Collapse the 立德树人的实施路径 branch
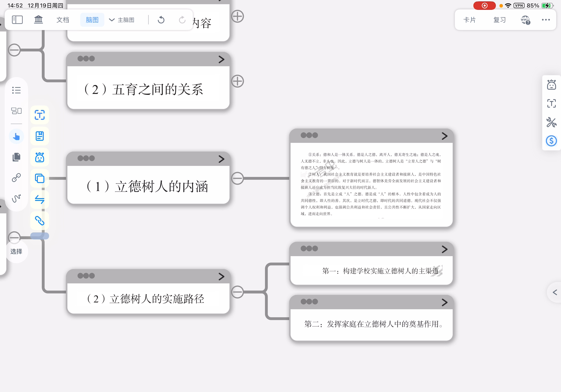561x392 pixels. 238,292
